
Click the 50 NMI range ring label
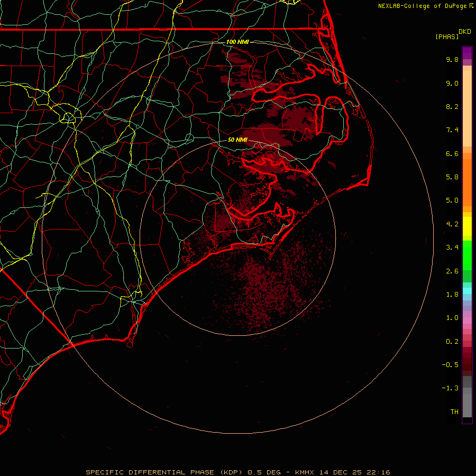237,140
